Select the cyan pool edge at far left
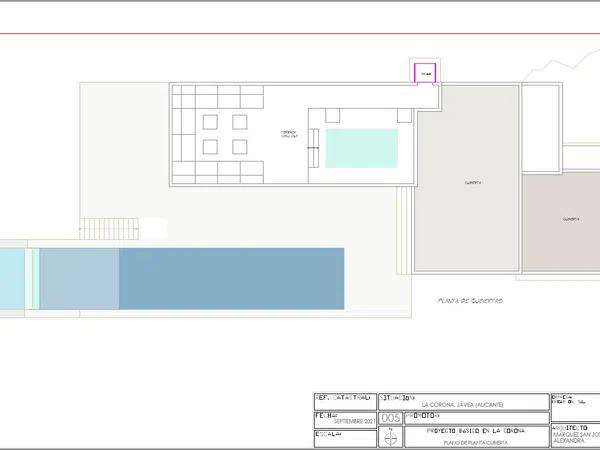Screen dimensions: 600x450 pyautogui.click(x=11, y=279)
